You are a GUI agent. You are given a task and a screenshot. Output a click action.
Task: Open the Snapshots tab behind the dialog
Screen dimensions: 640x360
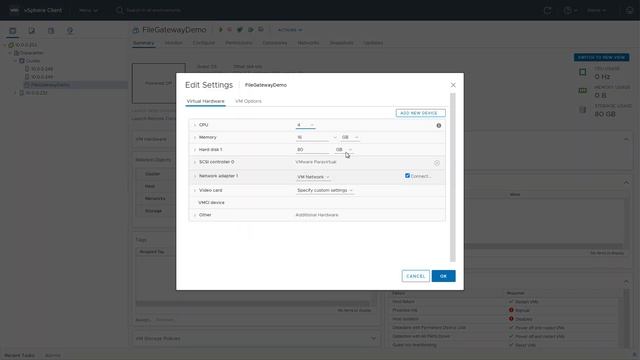tap(342, 43)
